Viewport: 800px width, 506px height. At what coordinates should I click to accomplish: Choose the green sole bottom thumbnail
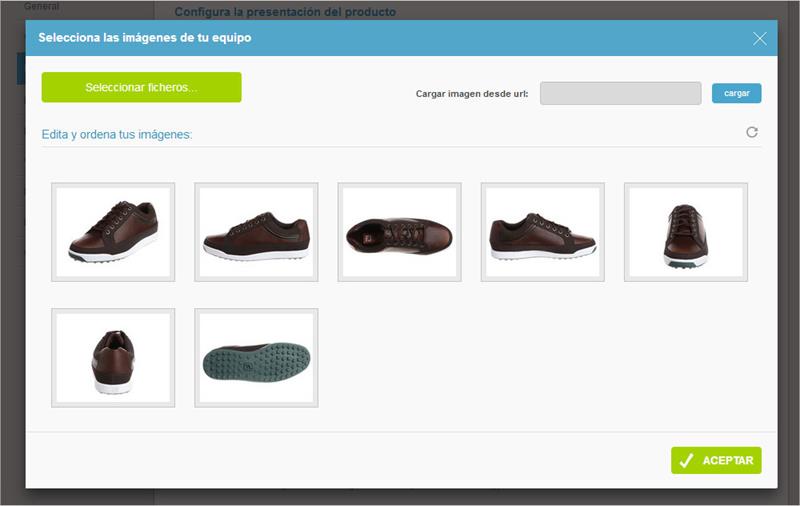coord(256,358)
